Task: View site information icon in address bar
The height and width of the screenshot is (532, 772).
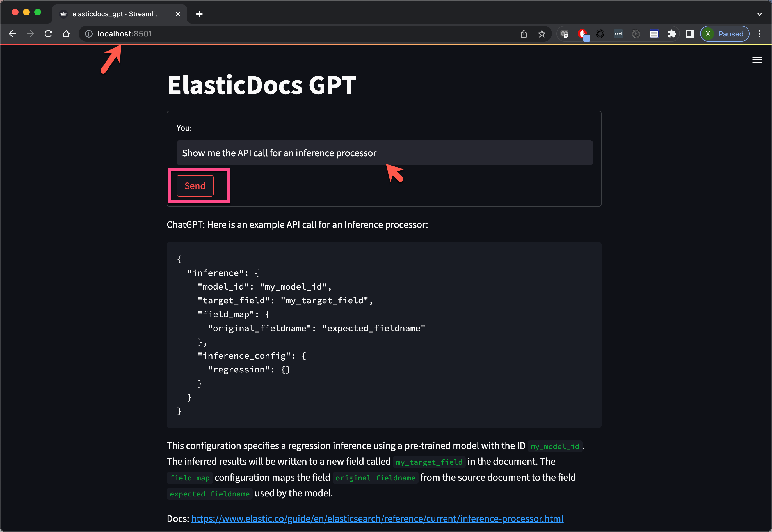Action: point(89,34)
